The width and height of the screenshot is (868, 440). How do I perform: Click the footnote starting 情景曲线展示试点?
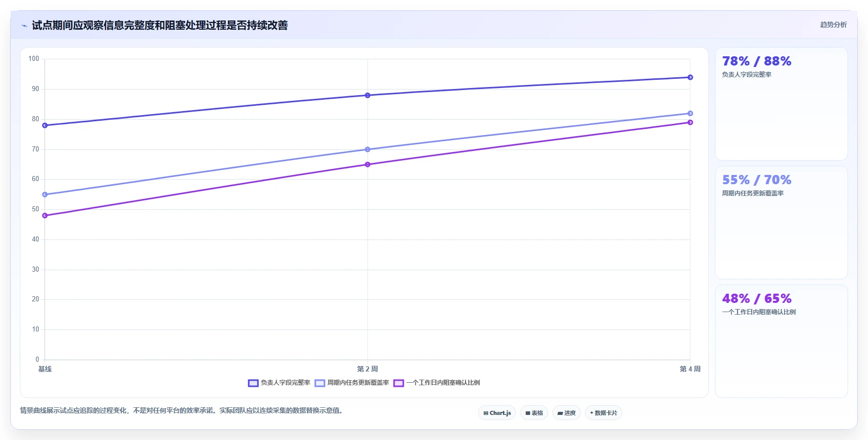coord(181,410)
